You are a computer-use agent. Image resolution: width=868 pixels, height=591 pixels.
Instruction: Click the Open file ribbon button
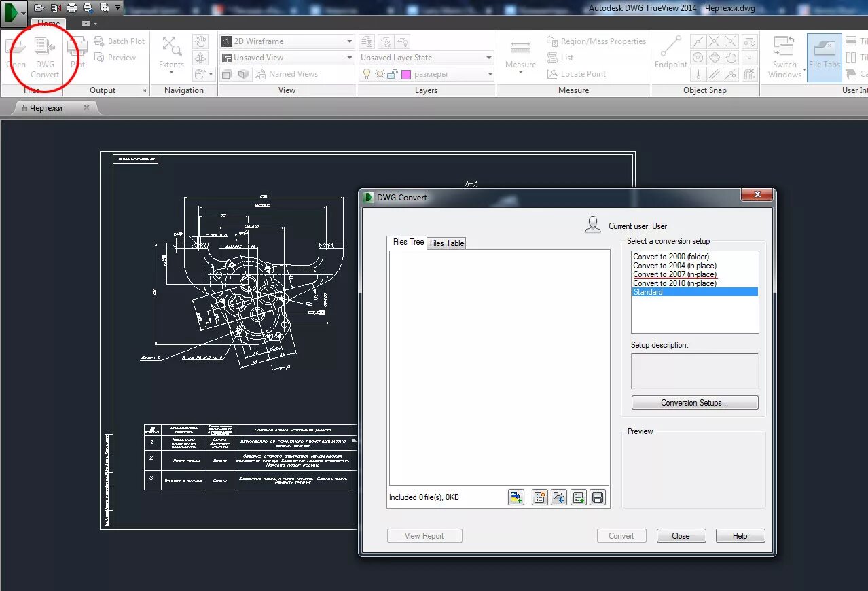[16, 53]
